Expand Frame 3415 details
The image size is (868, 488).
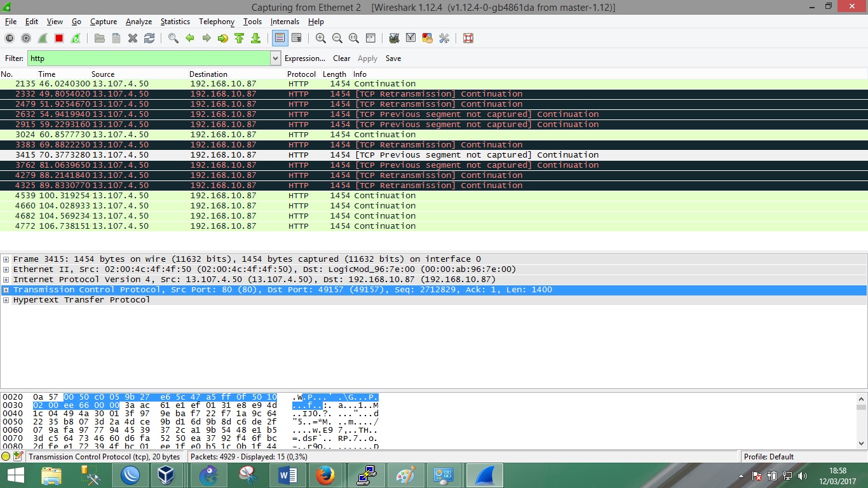click(x=6, y=259)
